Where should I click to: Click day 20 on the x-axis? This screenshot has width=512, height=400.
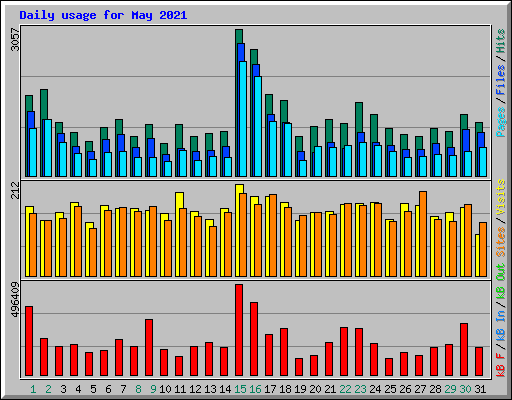[315, 389]
